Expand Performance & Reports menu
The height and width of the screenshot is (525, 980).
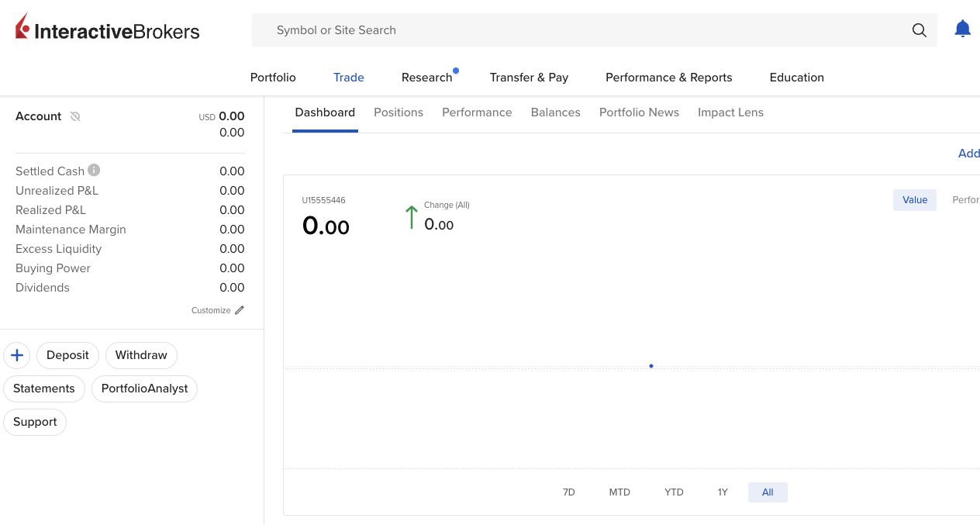click(668, 78)
